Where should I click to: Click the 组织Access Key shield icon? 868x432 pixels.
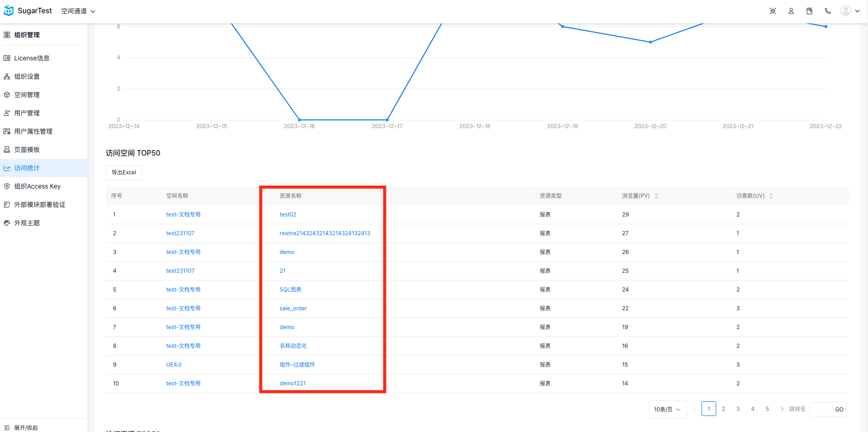tap(7, 186)
